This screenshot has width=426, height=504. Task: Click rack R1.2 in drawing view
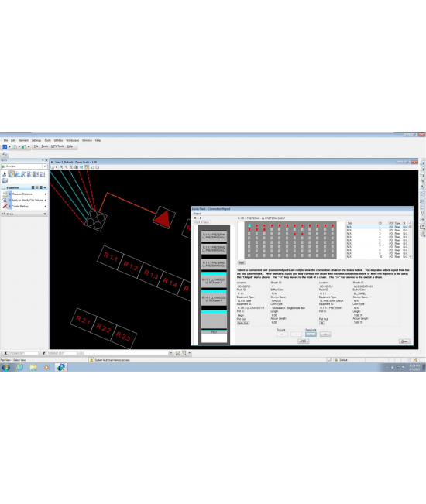click(131, 266)
